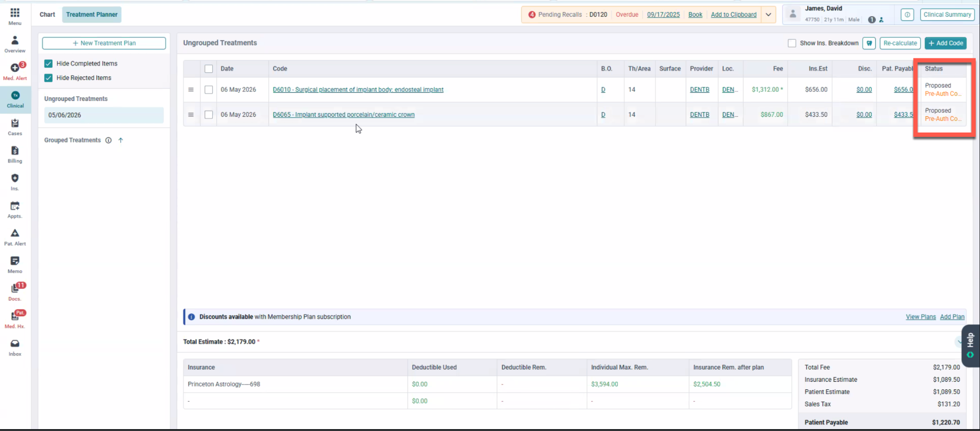Open Memo in the sidebar

pyautogui.click(x=15, y=265)
